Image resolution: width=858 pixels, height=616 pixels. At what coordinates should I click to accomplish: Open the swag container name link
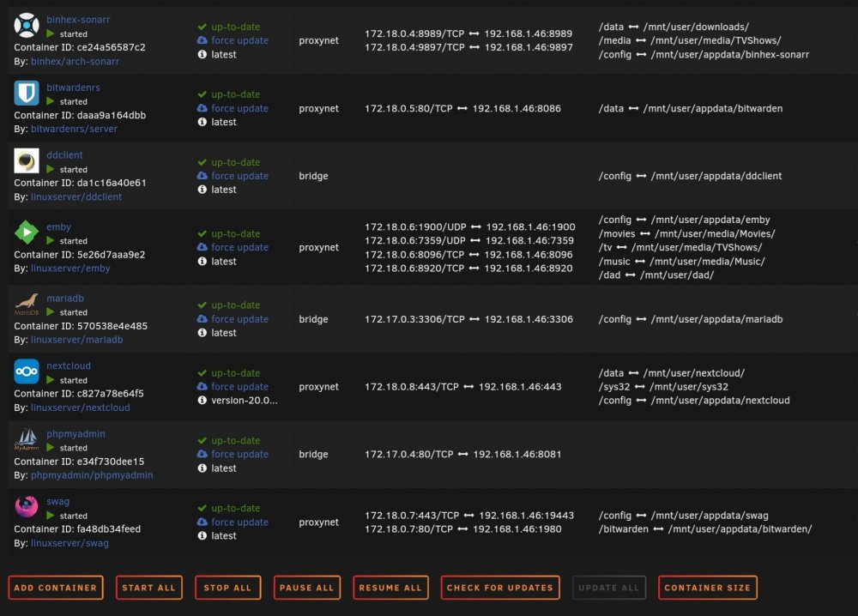click(58, 502)
